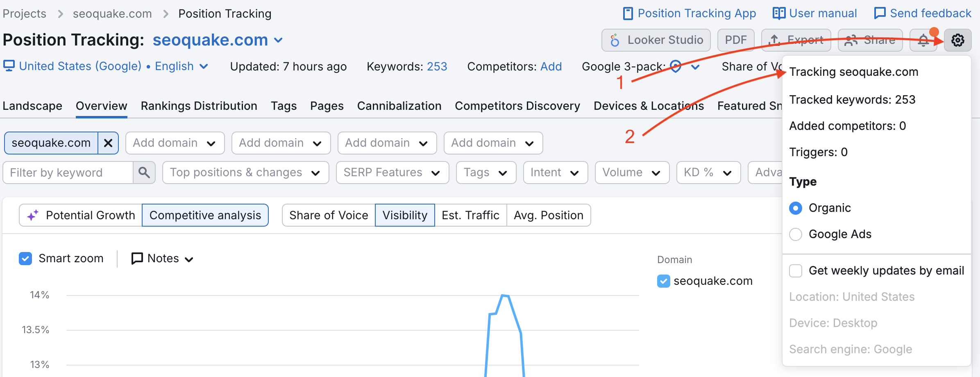Click the Export button
Image resolution: width=980 pixels, height=377 pixels.
click(796, 40)
